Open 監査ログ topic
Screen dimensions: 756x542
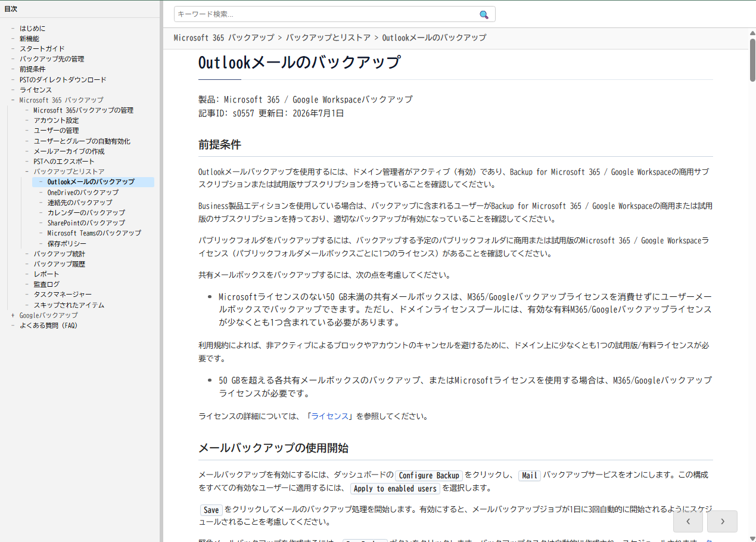coord(46,284)
